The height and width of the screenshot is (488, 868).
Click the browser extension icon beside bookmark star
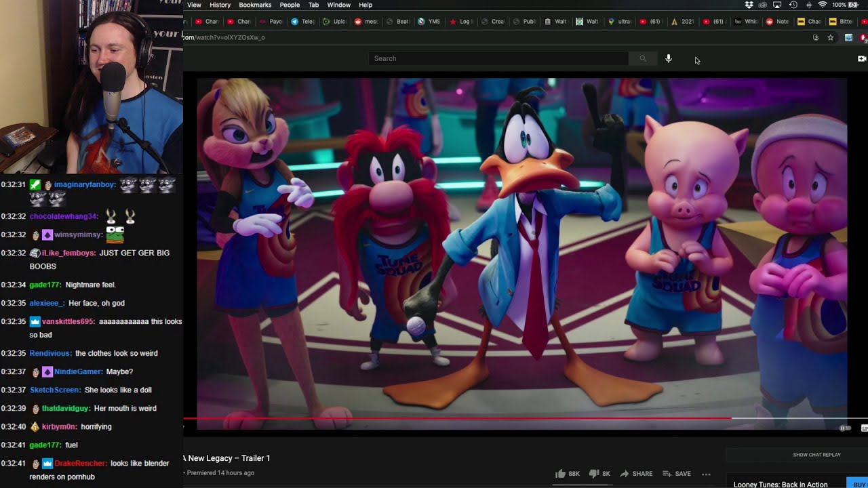tap(848, 37)
